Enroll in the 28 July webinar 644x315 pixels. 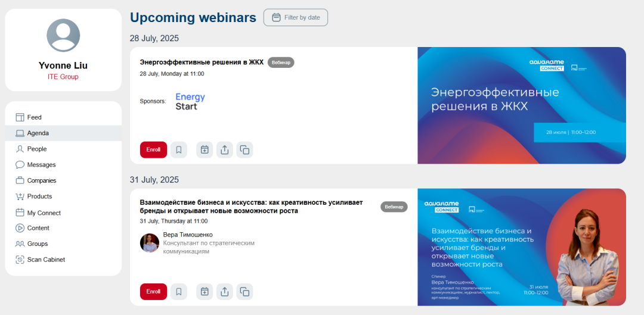153,150
